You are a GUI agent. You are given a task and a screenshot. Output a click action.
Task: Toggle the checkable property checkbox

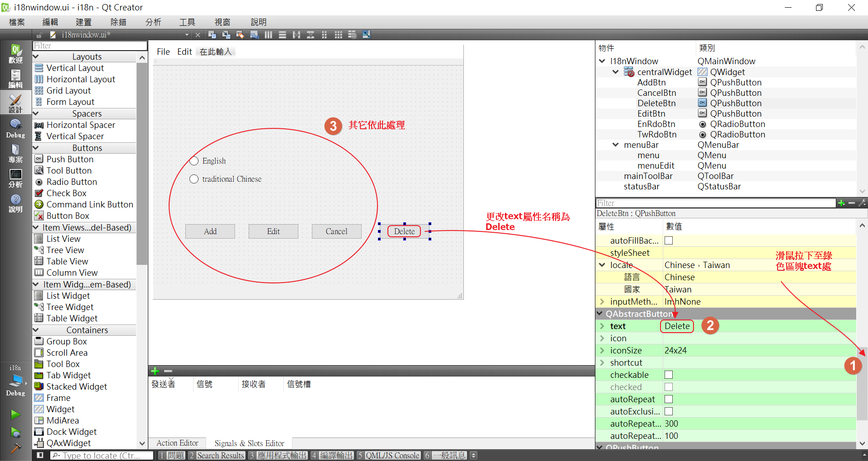pyautogui.click(x=669, y=375)
